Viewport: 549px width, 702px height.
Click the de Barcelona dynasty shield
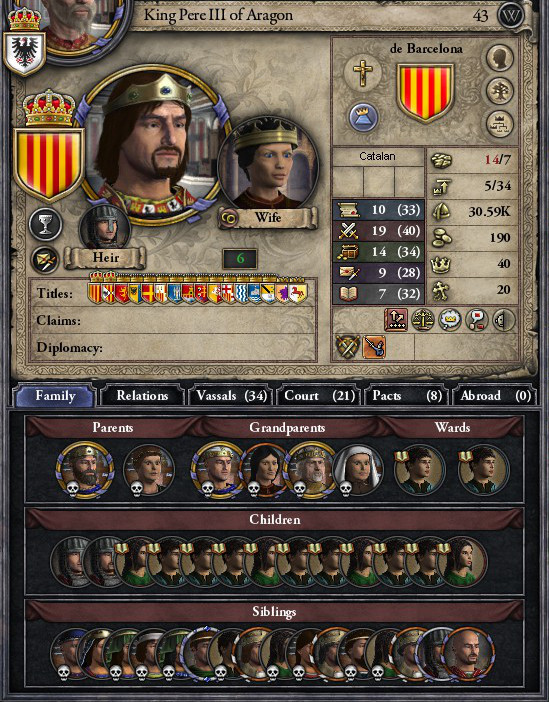425,93
